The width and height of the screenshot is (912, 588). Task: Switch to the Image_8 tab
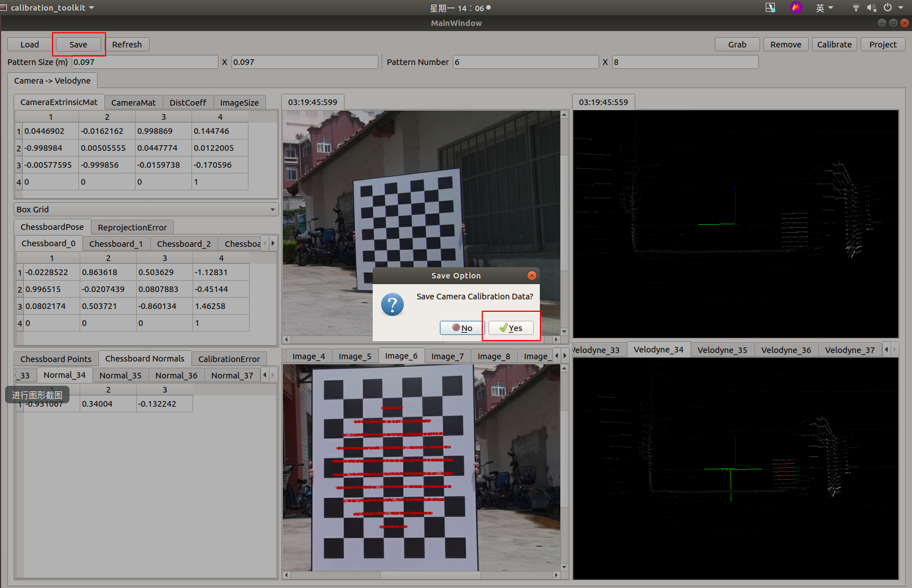click(x=494, y=356)
